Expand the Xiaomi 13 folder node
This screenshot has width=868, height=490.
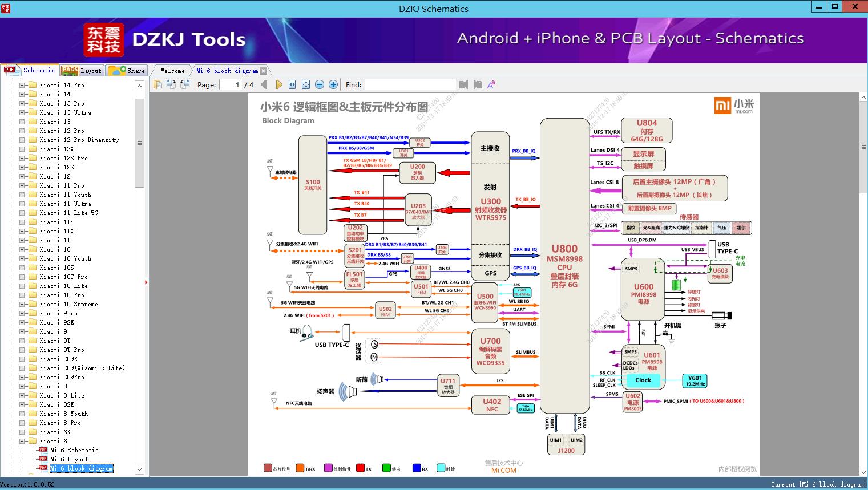[22, 122]
